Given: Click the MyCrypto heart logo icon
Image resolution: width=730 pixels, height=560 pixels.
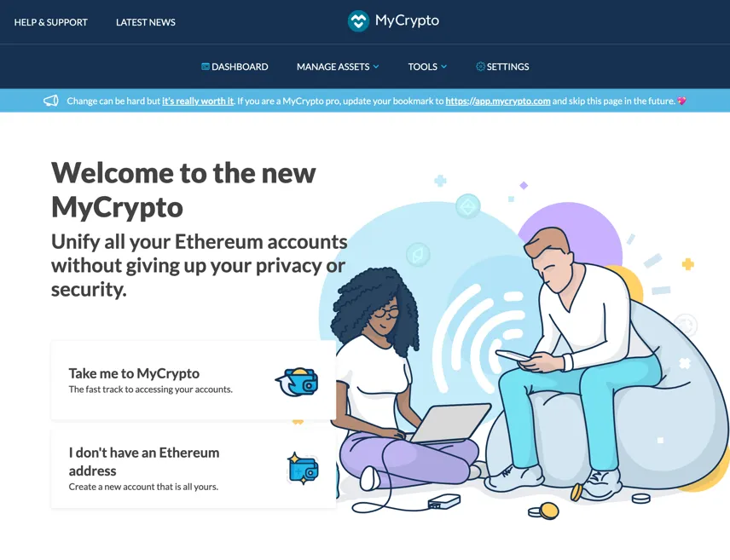Looking at the screenshot, I should [358, 21].
